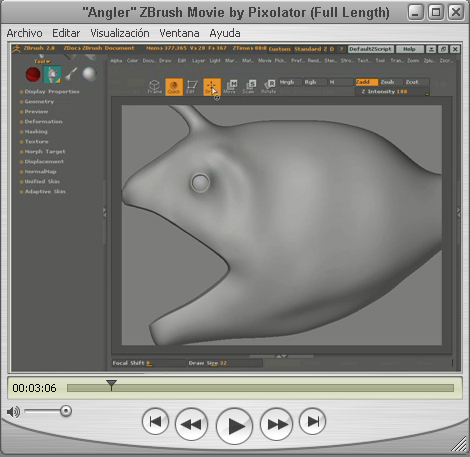This screenshot has width=470, height=457.
Task: Activate the Rotate tool icon
Action: click(269, 87)
